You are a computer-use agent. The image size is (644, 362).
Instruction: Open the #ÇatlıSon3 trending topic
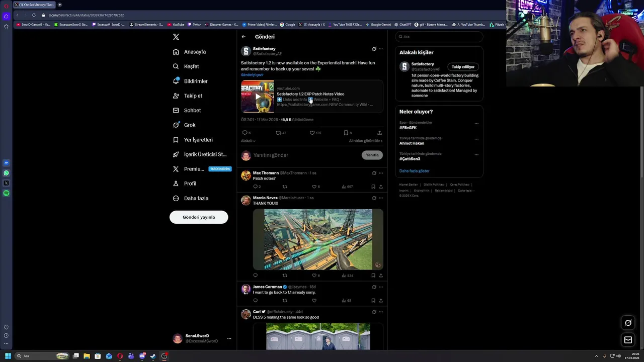pyautogui.click(x=410, y=159)
